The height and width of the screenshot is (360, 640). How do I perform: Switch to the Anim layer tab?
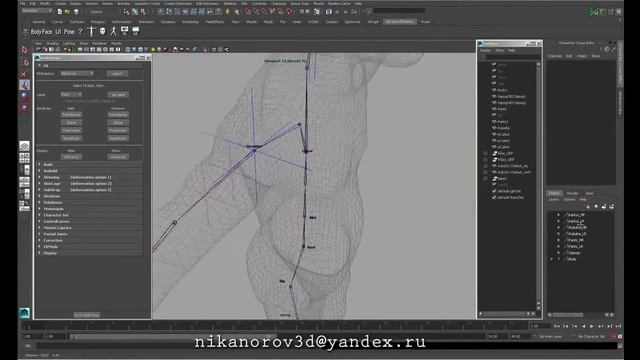pos(589,193)
